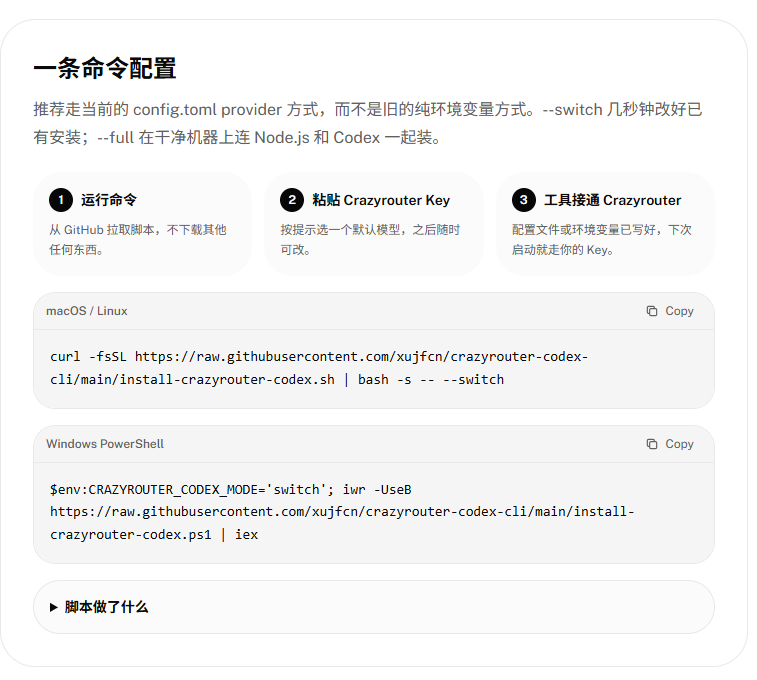Screen dimensions: 757x680
Task: Click the 一条命令配置 main heading
Action: coord(105,68)
